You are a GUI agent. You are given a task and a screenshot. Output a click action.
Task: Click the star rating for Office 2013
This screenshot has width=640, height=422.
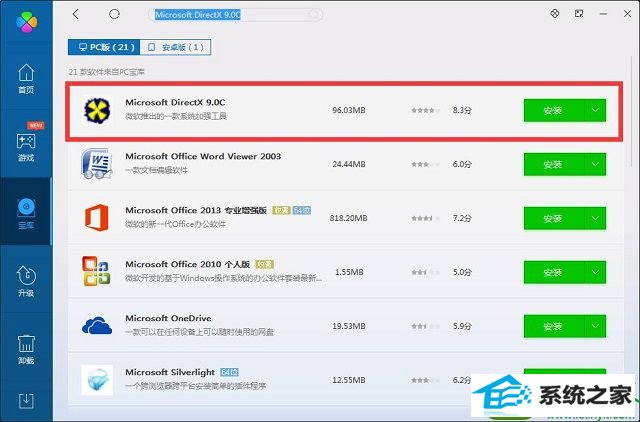(x=425, y=218)
